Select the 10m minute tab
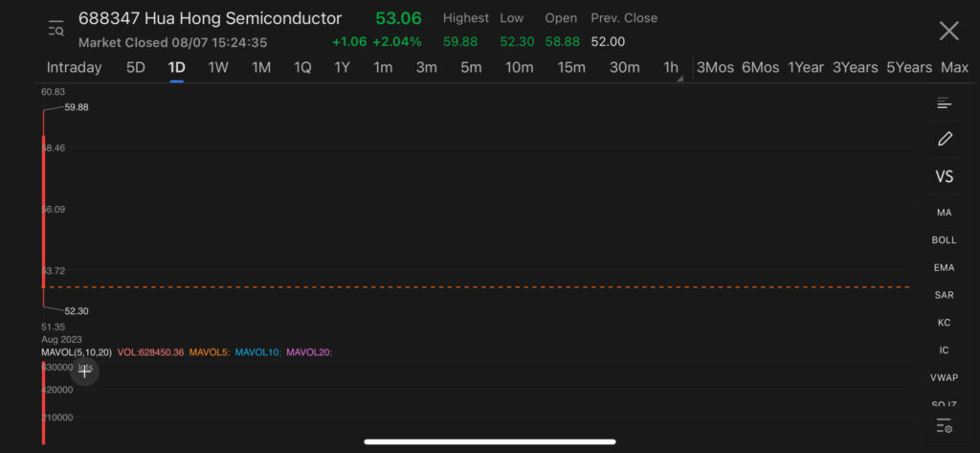The width and height of the screenshot is (980, 453). 520,68
